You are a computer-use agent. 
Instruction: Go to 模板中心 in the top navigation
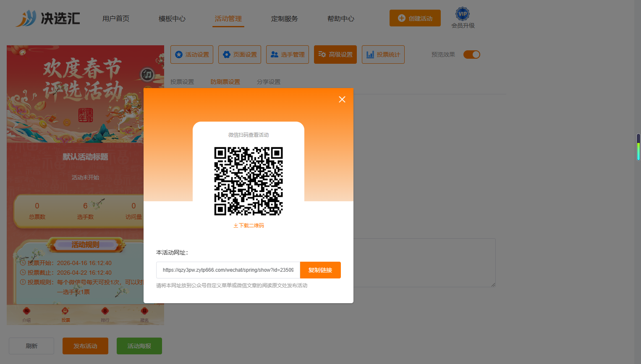[172, 19]
